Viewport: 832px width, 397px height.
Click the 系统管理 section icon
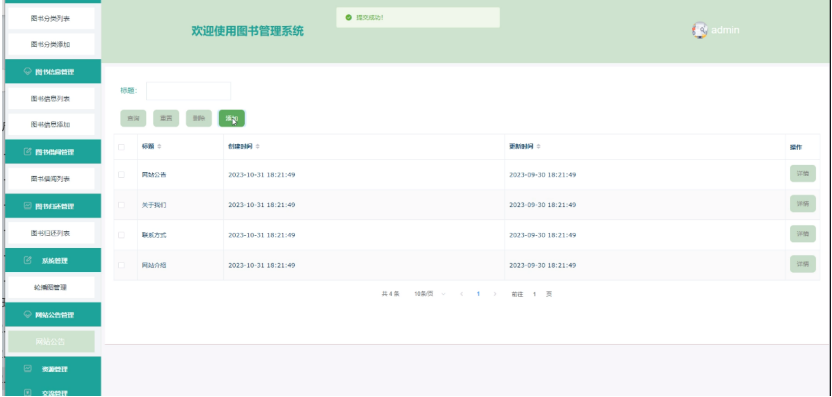pos(28,260)
